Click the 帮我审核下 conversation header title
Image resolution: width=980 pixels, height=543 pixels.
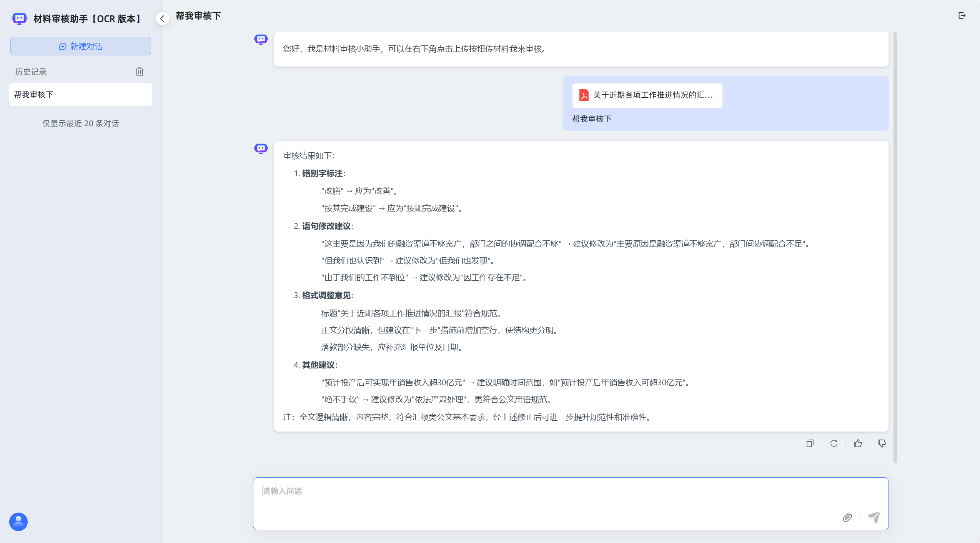tap(198, 16)
